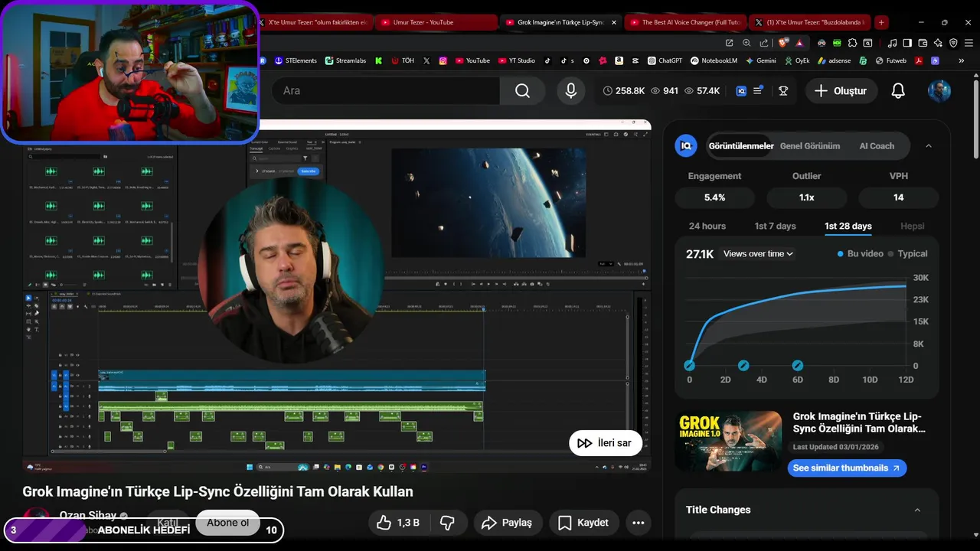The height and width of the screenshot is (551, 980).
Task: Click the zoom magnifier icon in the address bar
Action: (746, 43)
